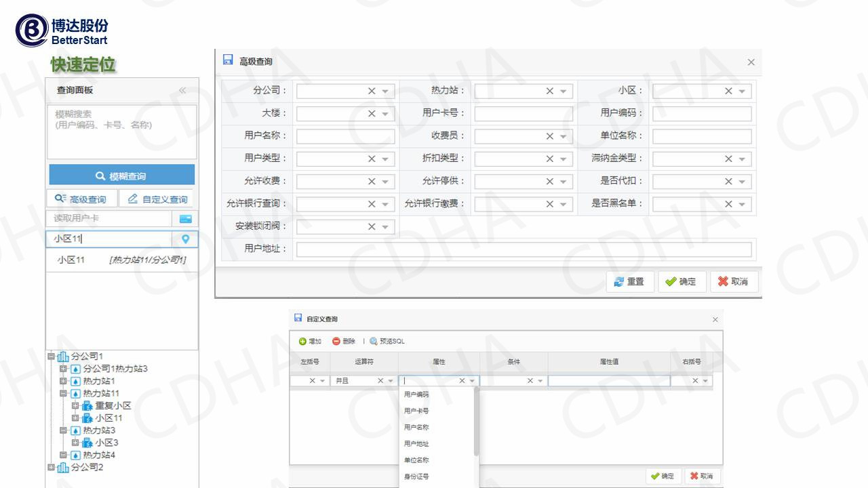
Task: Click the 删除 delete icon in 自定义查询
Action: 336,342
